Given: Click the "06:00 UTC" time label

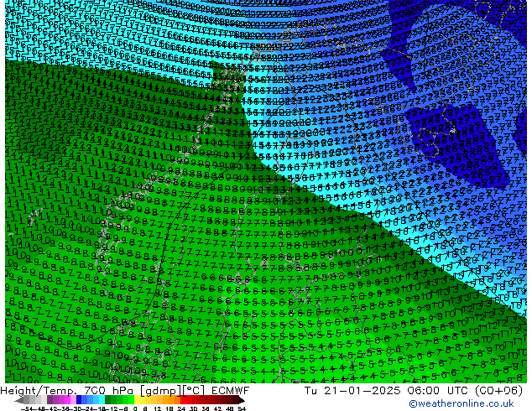Looking at the screenshot, I should 437,391.
